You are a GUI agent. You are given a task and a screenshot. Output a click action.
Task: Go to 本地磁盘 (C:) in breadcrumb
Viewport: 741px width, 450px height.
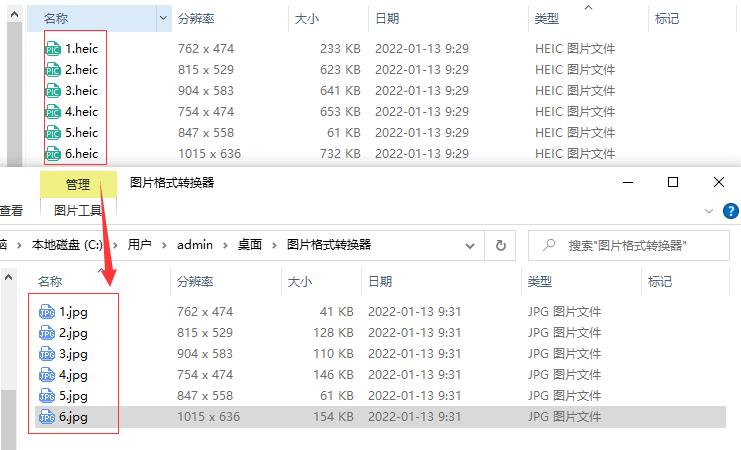(67, 245)
